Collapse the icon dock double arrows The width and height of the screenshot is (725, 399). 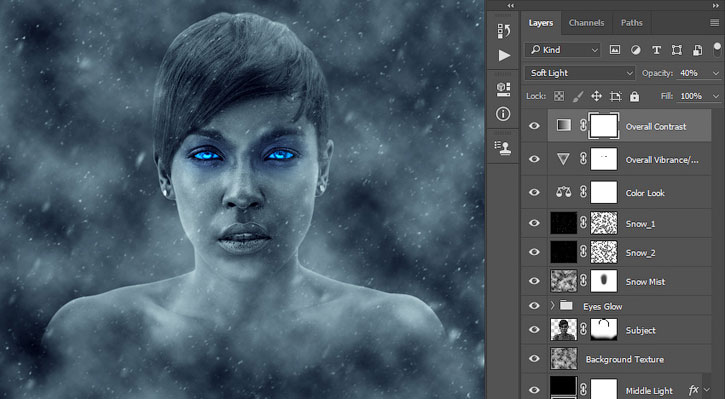pyautogui.click(x=510, y=6)
